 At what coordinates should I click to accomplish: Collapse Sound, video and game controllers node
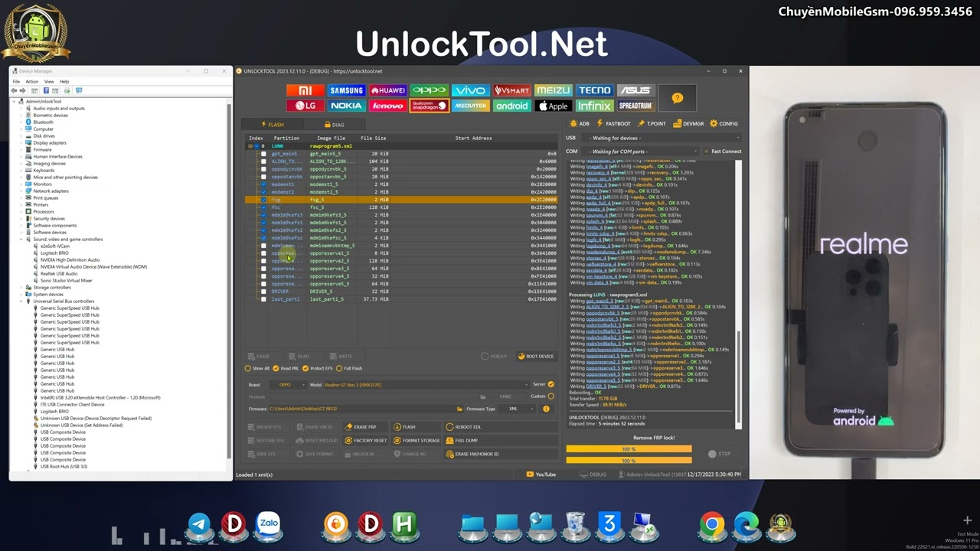tap(21, 240)
